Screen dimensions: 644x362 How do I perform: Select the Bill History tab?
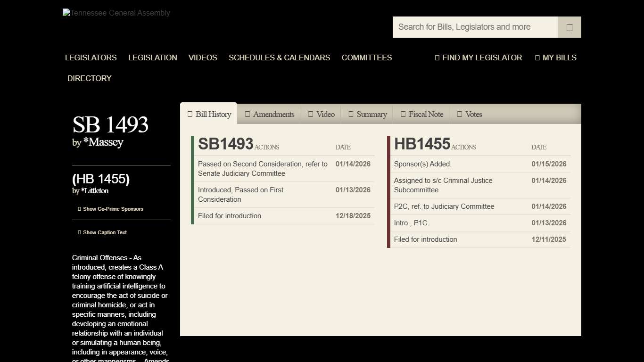pos(209,114)
